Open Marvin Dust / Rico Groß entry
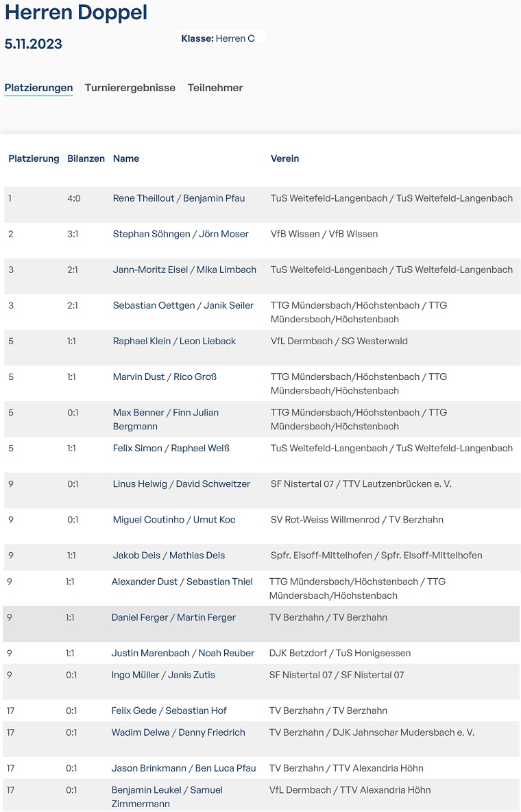 [x=165, y=377]
